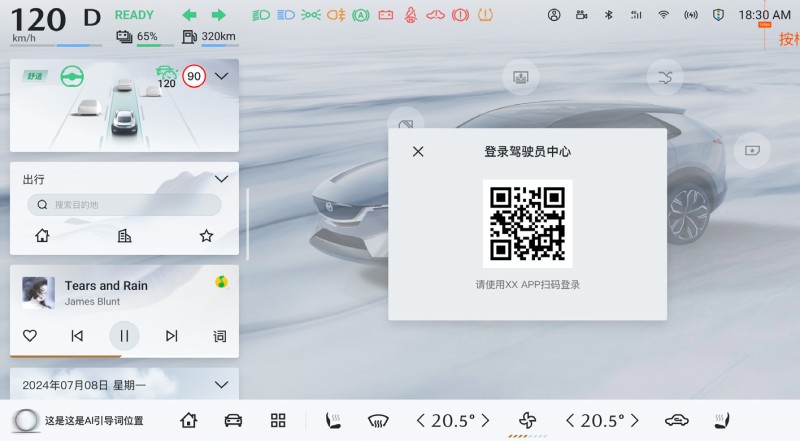Image resolution: width=800 pixels, height=441 pixels.
Task: Tap the brake warning indicator
Action: click(x=460, y=15)
